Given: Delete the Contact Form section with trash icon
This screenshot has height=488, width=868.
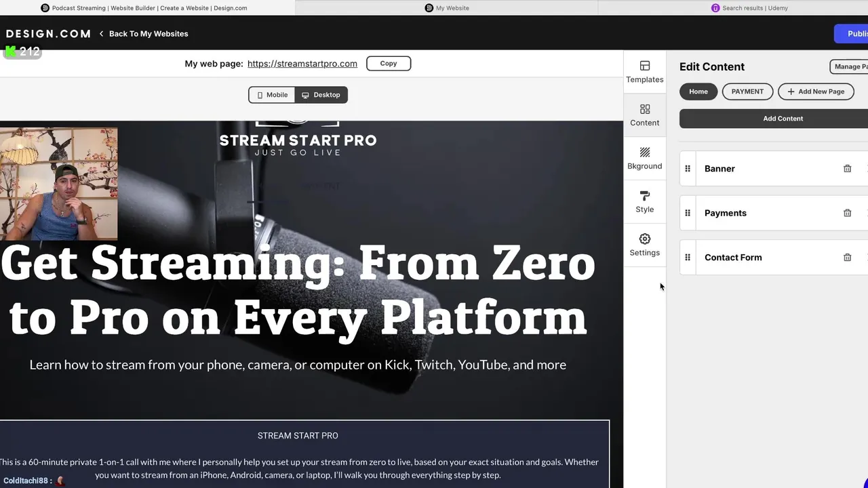Looking at the screenshot, I should click(x=847, y=258).
